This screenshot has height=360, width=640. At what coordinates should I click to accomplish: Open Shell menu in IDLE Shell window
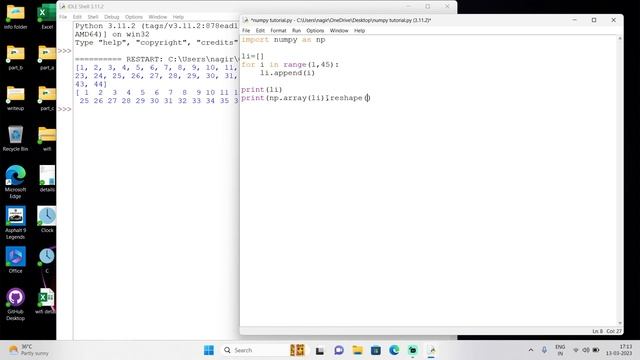93,17
